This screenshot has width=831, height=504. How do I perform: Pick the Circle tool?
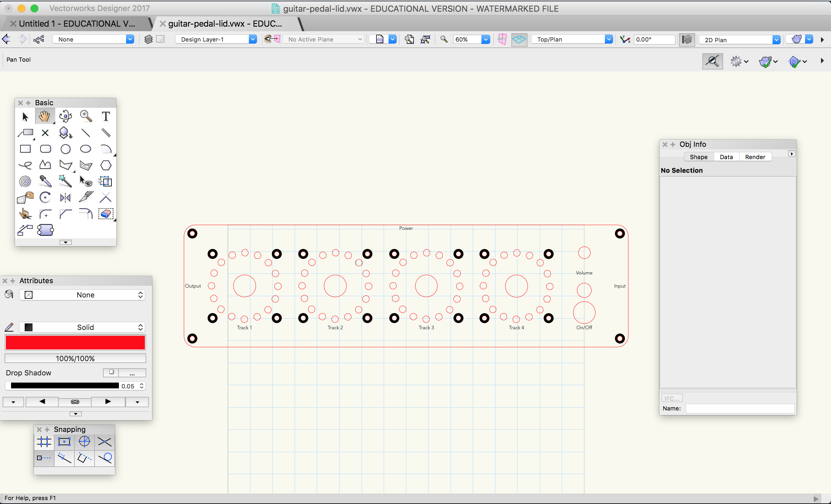(x=65, y=149)
